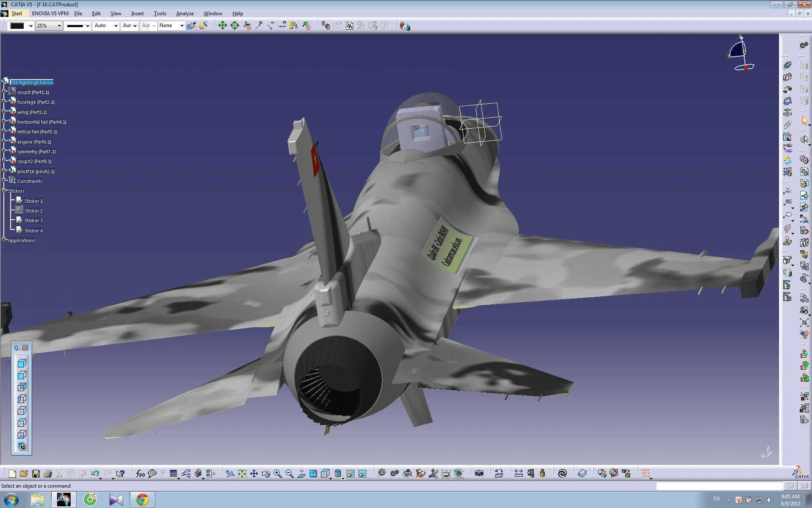Viewport: 812px width, 508px height.
Task: Click the Zoom Out magnifier
Action: click(289, 474)
